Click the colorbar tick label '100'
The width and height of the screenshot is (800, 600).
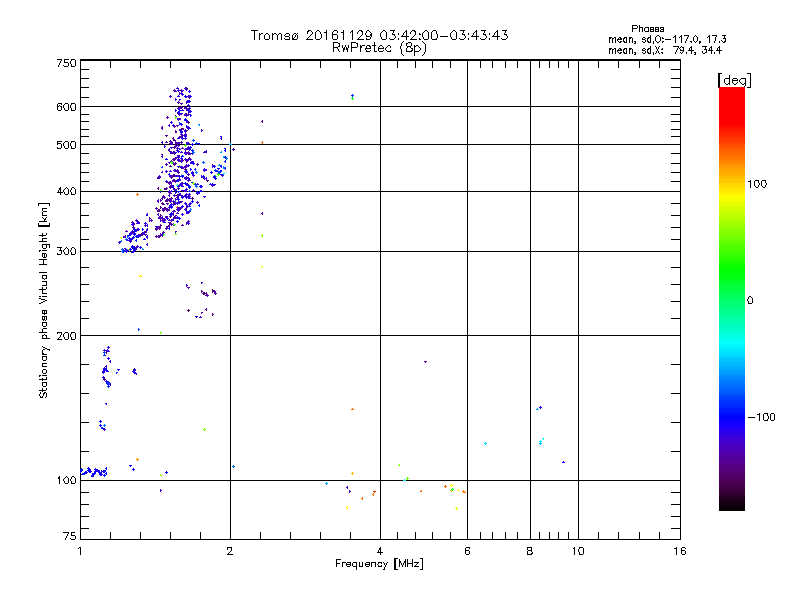point(757,184)
